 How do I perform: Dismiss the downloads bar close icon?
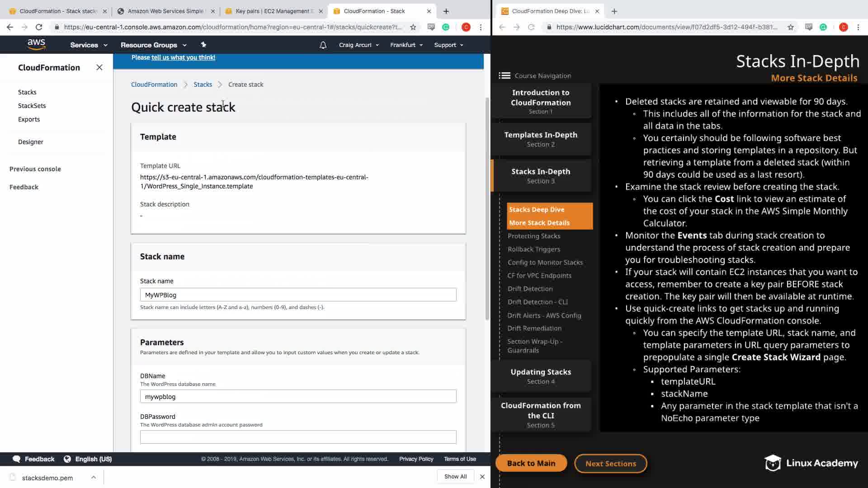(482, 477)
